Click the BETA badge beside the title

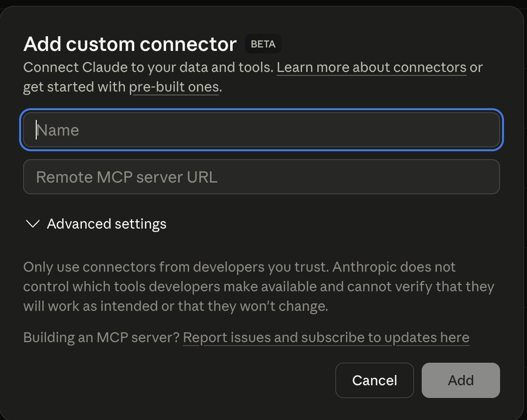pos(263,44)
